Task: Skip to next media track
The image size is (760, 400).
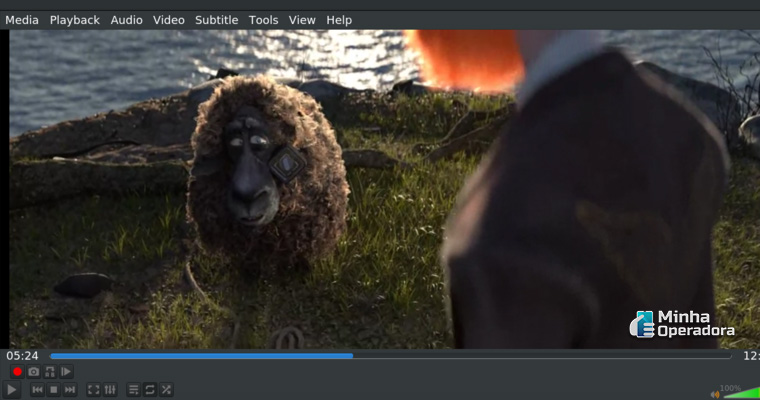Action: (x=70, y=390)
